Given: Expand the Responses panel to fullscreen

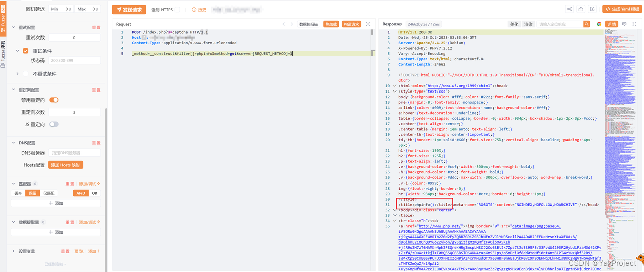Looking at the screenshot, I should point(634,24).
